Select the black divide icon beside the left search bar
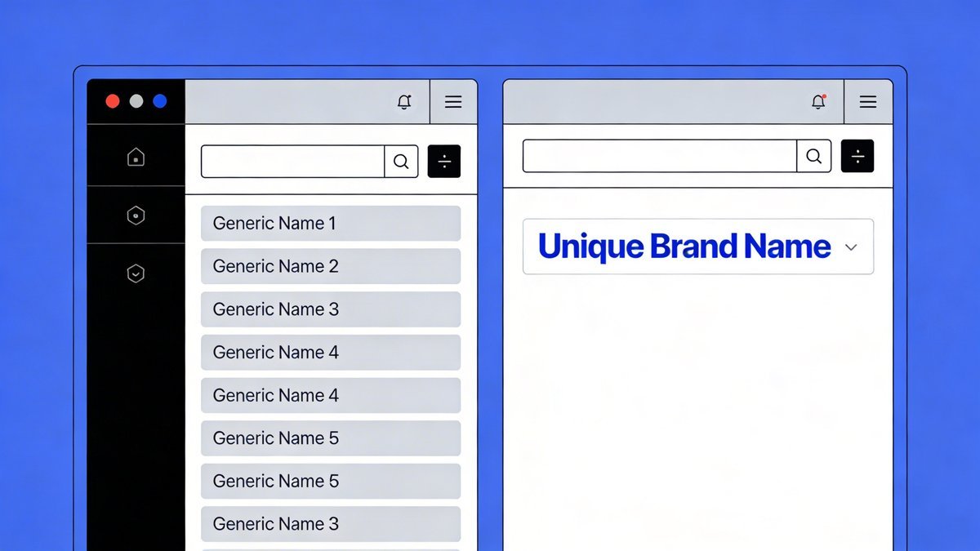Viewport: 980px width, 551px height. [444, 161]
